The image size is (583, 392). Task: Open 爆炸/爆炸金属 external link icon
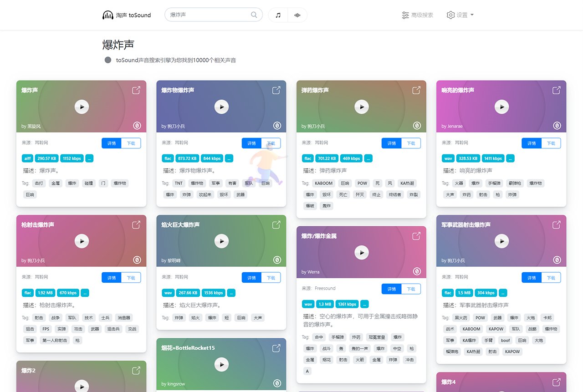(x=416, y=236)
